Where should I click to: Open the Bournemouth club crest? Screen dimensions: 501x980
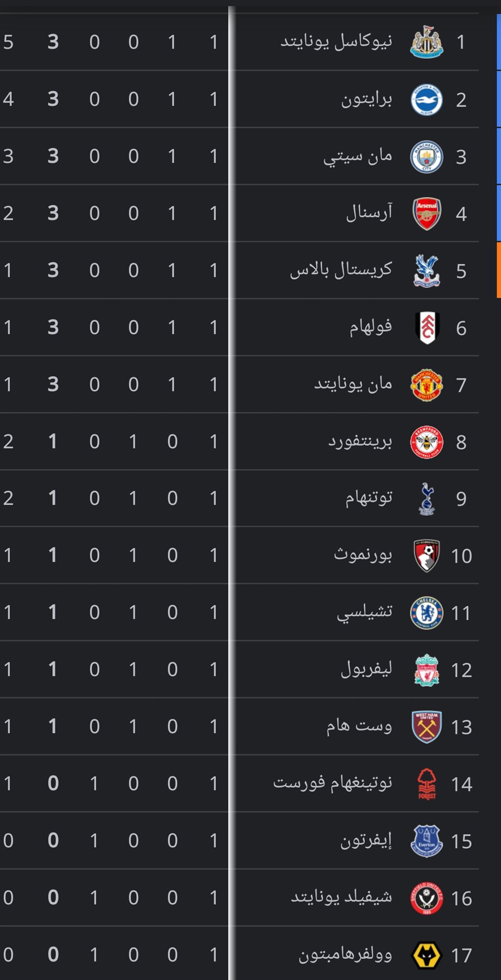click(426, 556)
